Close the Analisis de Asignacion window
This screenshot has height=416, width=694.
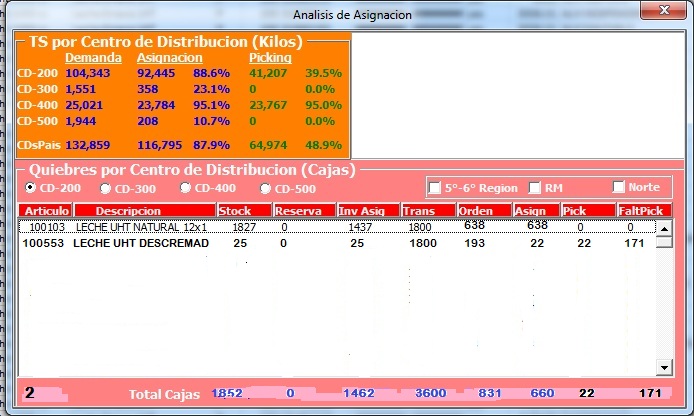[x=663, y=10]
